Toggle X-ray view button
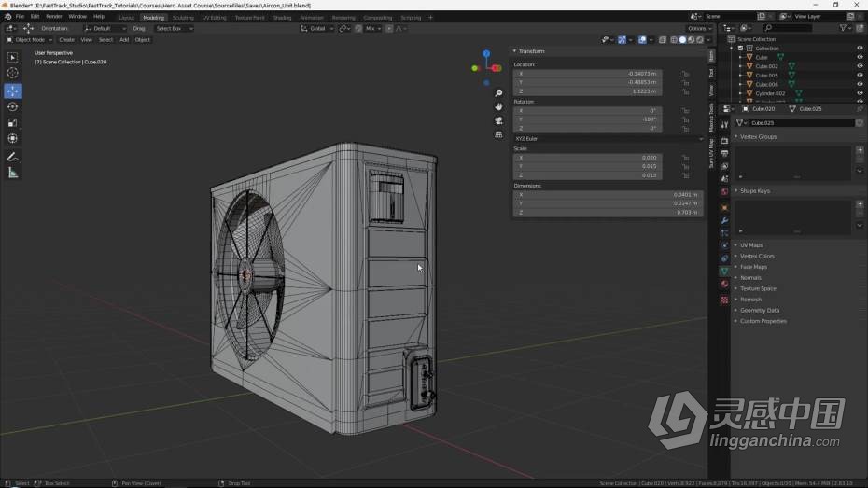The image size is (868, 488). click(663, 40)
